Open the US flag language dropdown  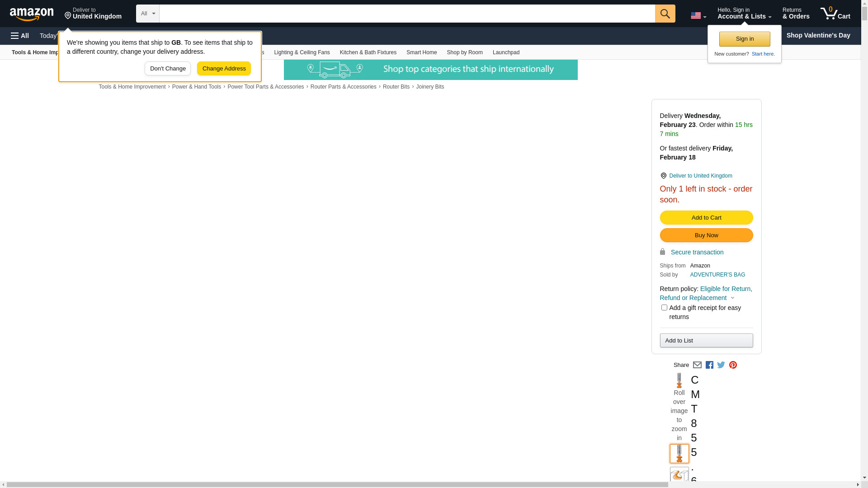coord(698,16)
